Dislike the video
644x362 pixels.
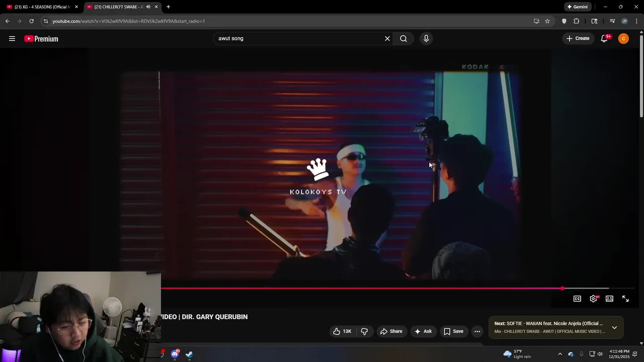pyautogui.click(x=364, y=331)
